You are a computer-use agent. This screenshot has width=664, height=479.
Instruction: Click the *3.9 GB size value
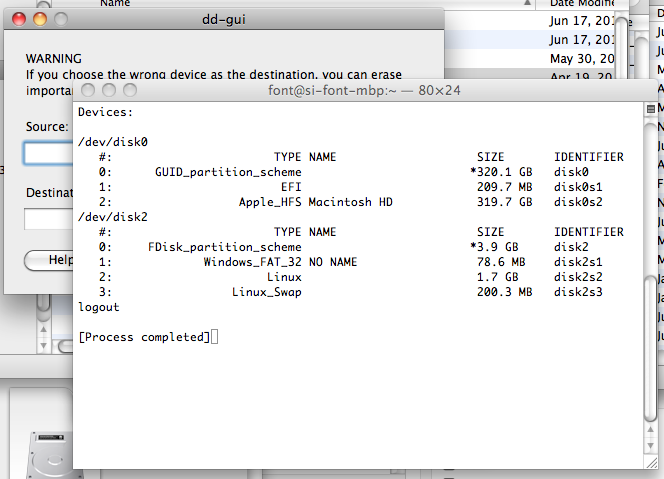click(494, 247)
